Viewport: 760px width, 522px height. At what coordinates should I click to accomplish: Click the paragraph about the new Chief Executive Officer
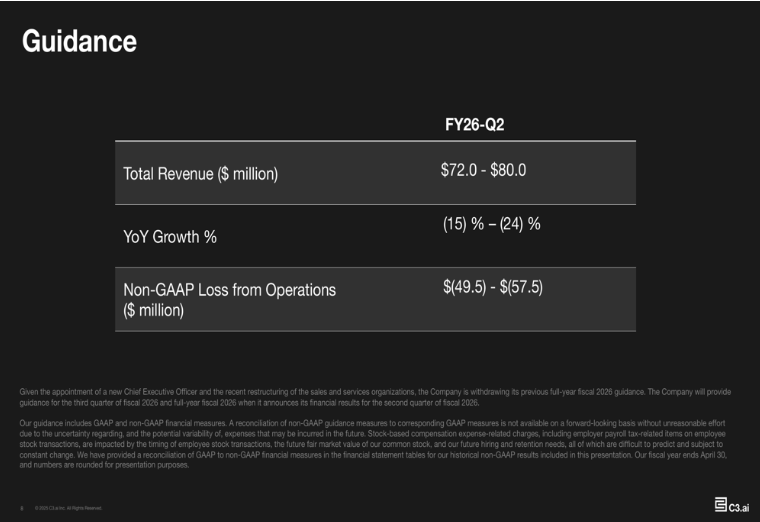[x=375, y=396]
